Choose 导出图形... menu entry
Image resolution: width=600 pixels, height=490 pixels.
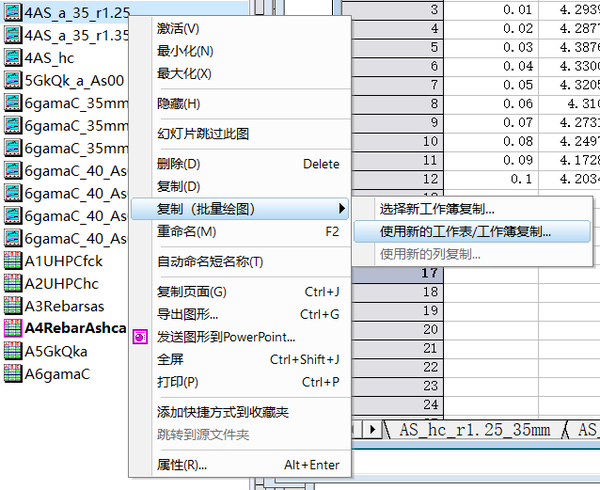(240, 315)
